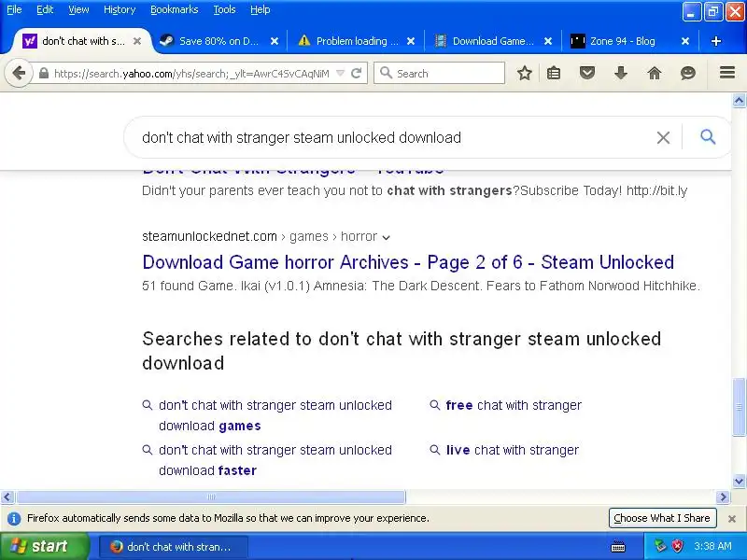Click steamunlockednet.com breadcrumb text
The height and width of the screenshot is (560, 747).
point(209,237)
